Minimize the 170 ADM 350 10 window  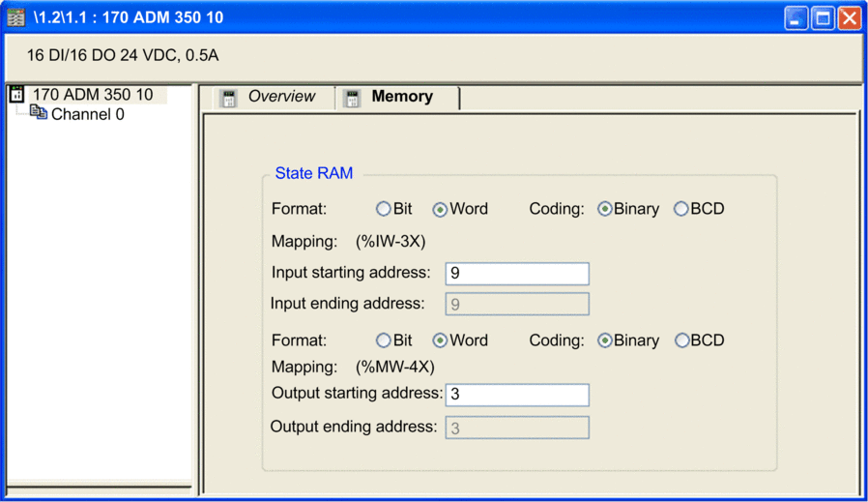pyautogui.click(x=796, y=18)
